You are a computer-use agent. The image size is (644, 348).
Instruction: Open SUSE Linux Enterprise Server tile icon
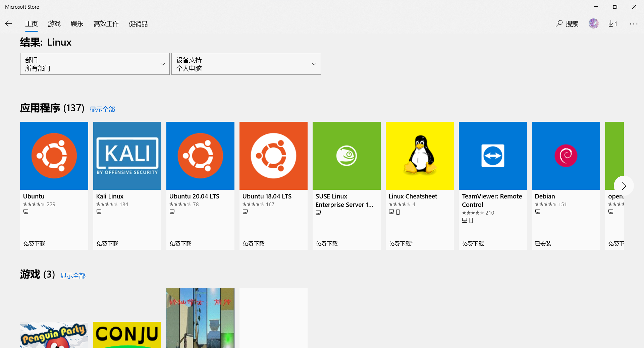click(x=346, y=156)
